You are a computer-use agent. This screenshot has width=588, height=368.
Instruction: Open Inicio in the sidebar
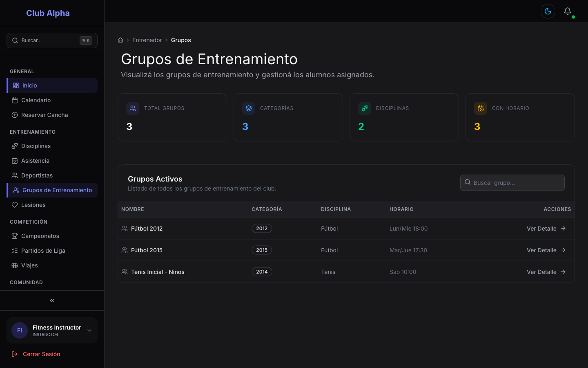click(52, 85)
